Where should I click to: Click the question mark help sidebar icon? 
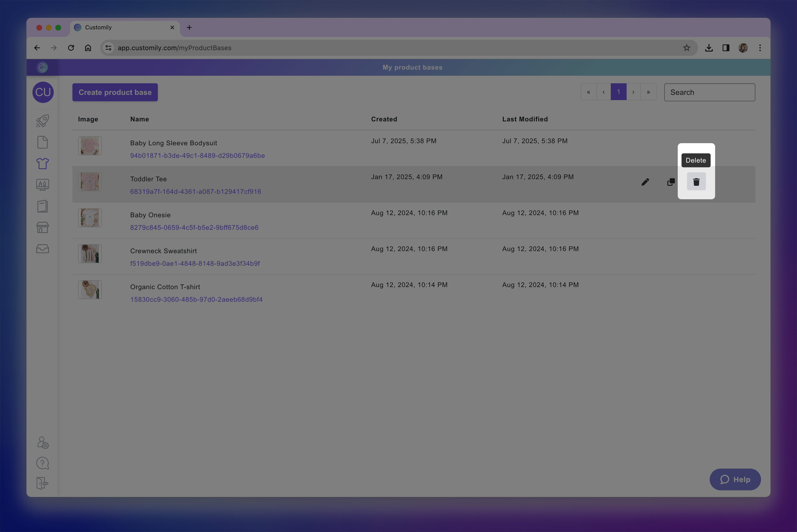coord(42,463)
